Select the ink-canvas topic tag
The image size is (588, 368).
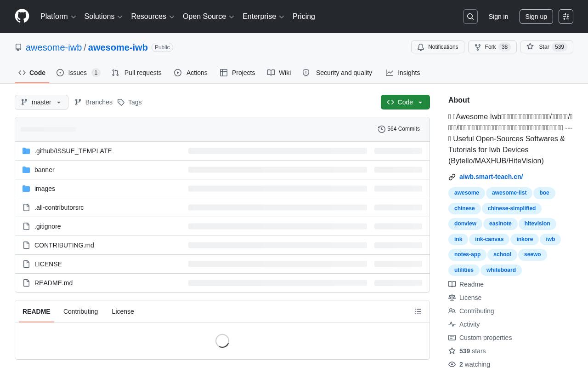[489, 239]
